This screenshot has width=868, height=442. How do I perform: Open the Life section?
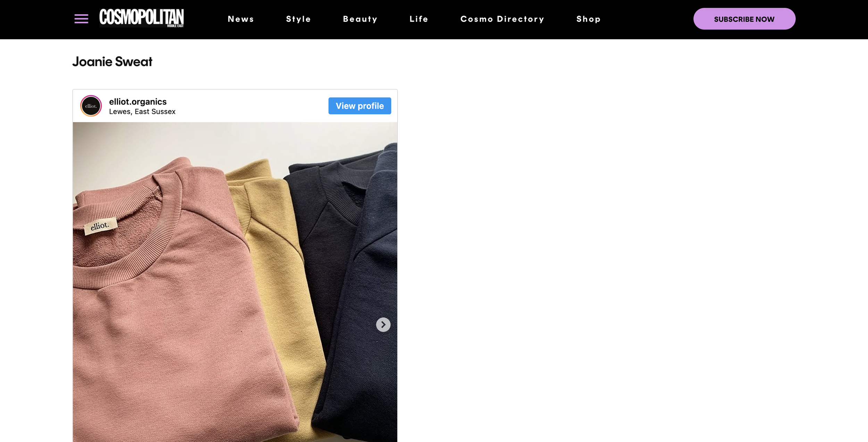[x=419, y=19]
